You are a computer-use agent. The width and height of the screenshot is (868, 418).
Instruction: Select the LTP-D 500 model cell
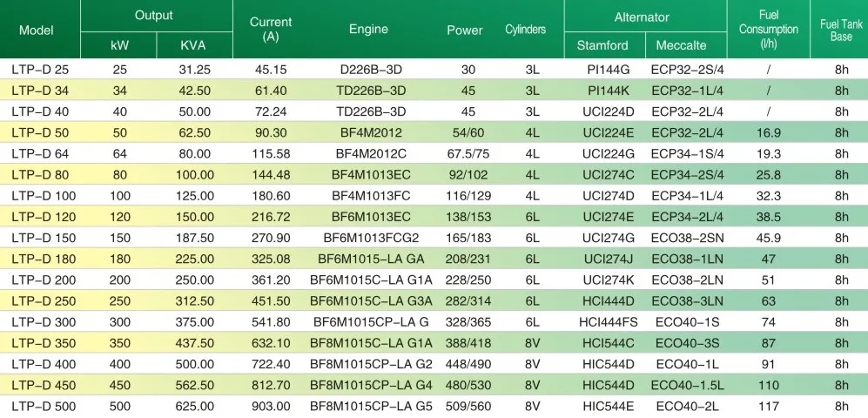tap(43, 406)
